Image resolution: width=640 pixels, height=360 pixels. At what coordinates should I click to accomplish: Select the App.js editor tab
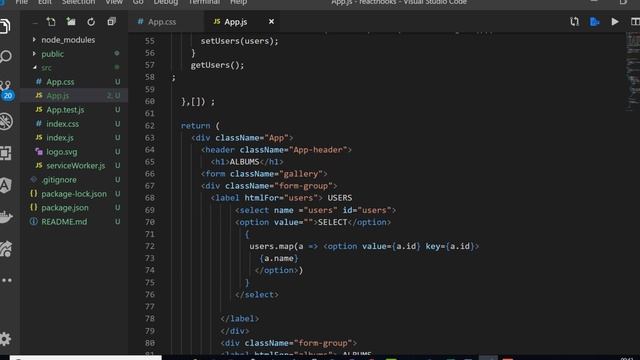(x=236, y=22)
